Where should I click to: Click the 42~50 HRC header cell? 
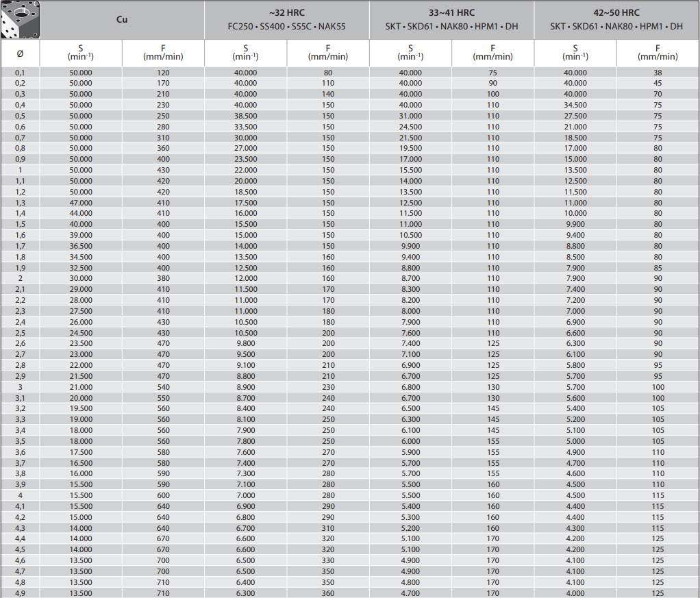tap(616, 20)
